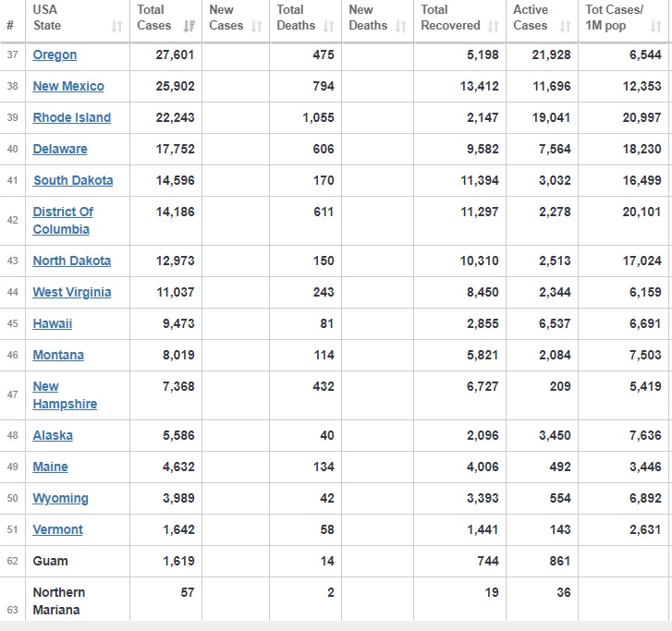
Task: Select the Delaware link
Action: coord(60,149)
